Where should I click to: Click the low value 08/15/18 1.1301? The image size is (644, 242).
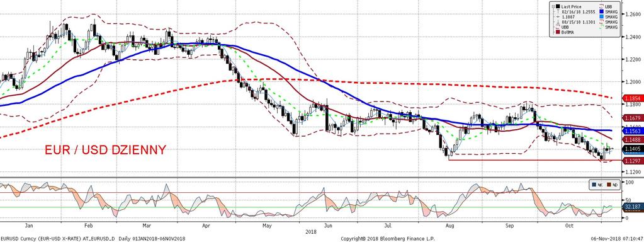point(579,22)
